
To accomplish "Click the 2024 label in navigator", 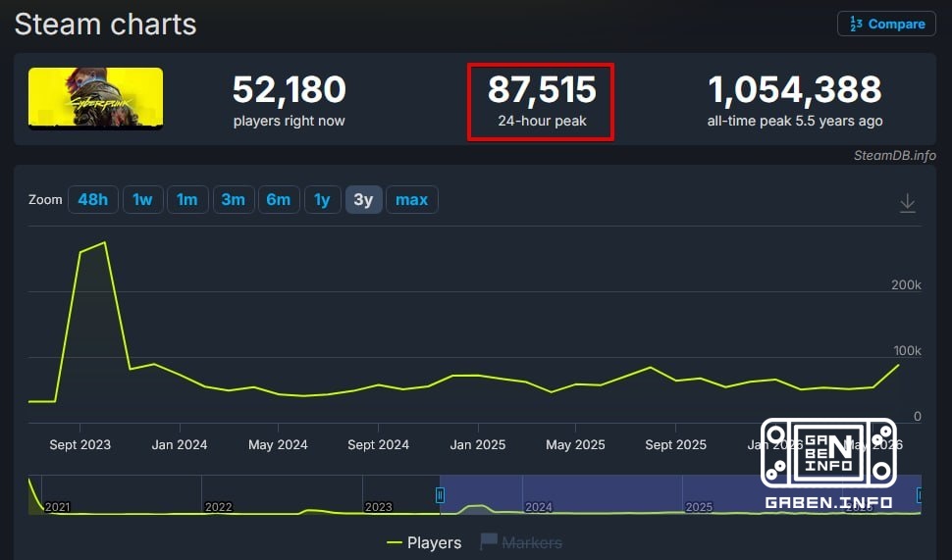I will pos(539,507).
